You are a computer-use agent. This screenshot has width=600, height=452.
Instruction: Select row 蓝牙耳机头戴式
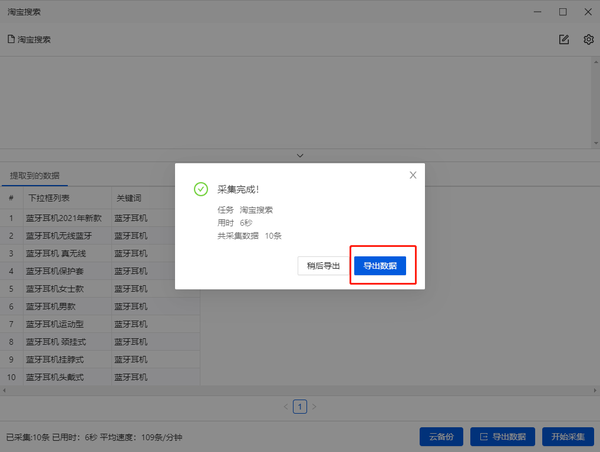[x=100, y=377]
